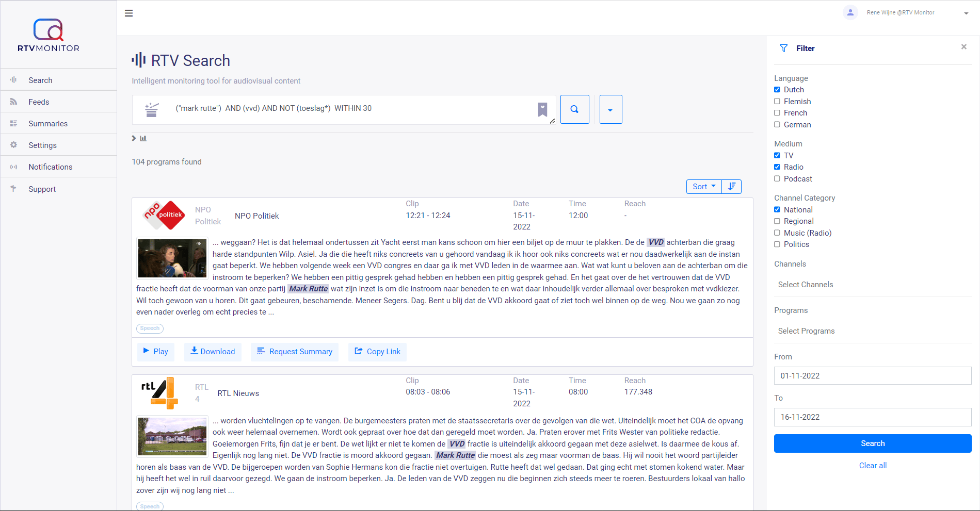The height and width of the screenshot is (511, 980).
Task: Open Notifications from the sidebar
Action: tap(50, 167)
